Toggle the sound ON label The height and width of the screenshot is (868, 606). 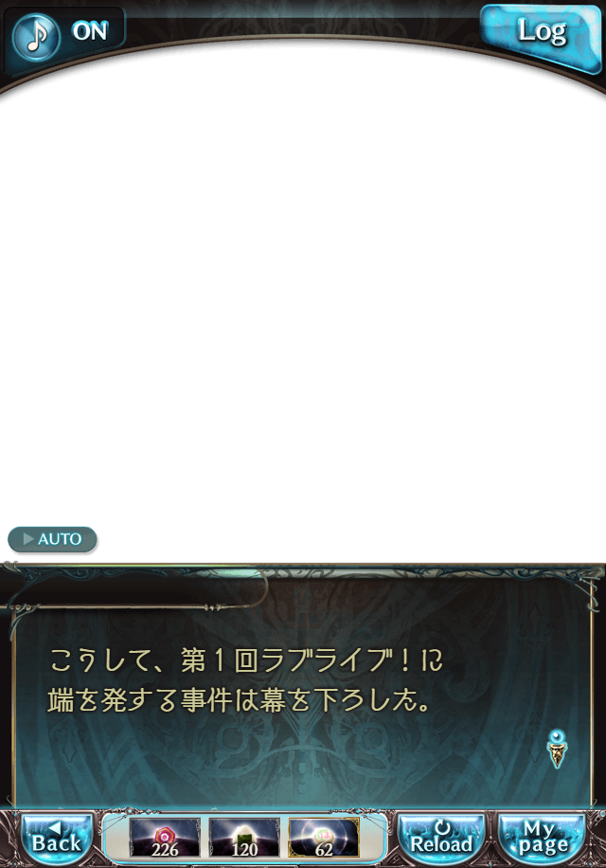click(x=90, y=31)
